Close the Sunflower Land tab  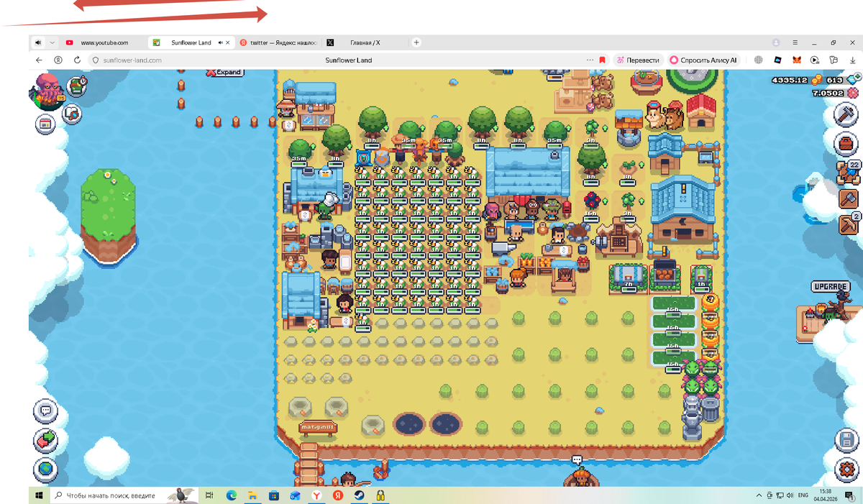[x=228, y=43]
